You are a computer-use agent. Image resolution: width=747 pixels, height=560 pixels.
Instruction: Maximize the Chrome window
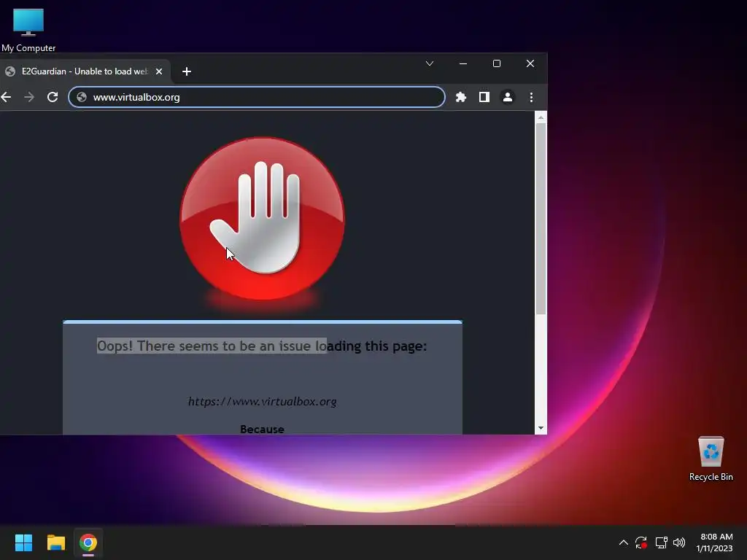tap(496, 63)
